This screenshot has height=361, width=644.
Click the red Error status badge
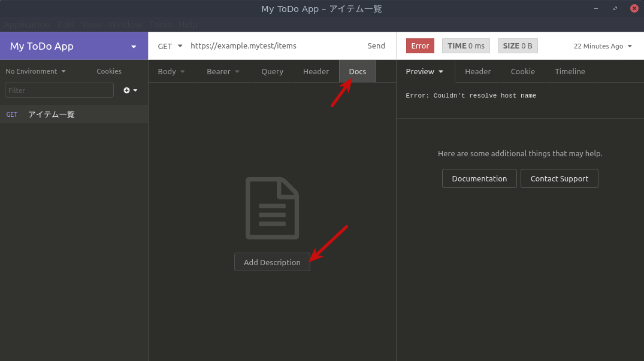[419, 45]
